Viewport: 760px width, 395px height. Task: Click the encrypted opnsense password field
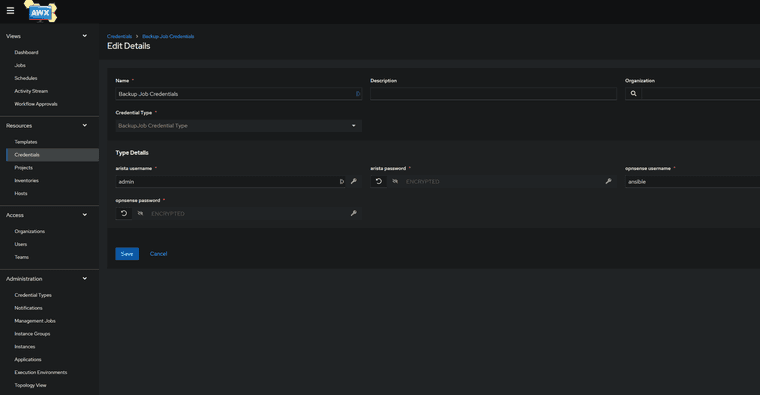click(247, 213)
